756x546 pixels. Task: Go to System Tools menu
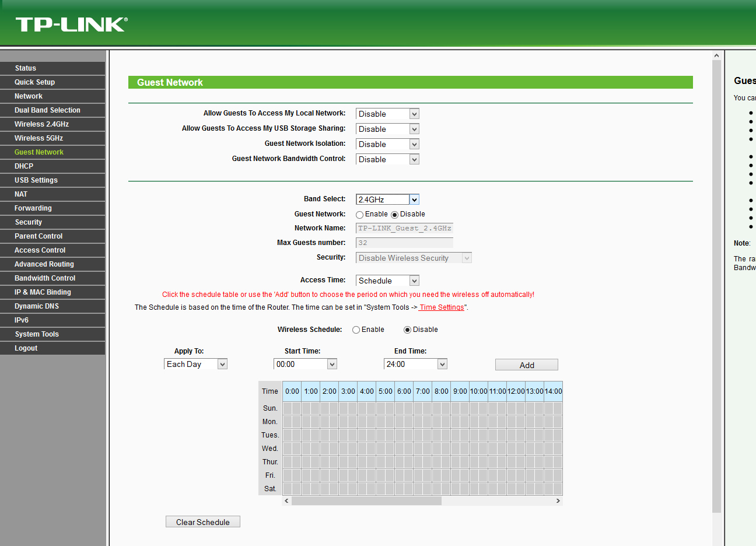37,334
